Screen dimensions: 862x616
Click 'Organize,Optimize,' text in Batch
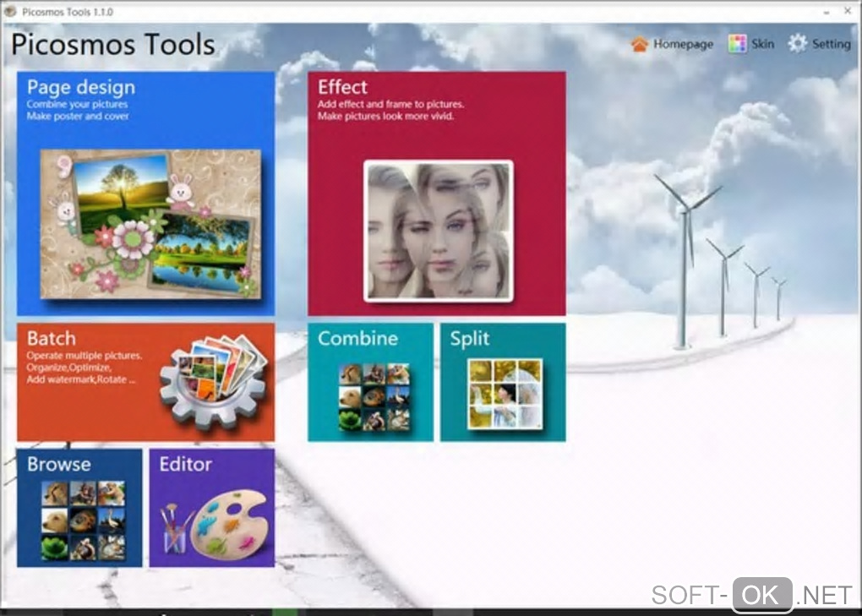[x=69, y=368]
